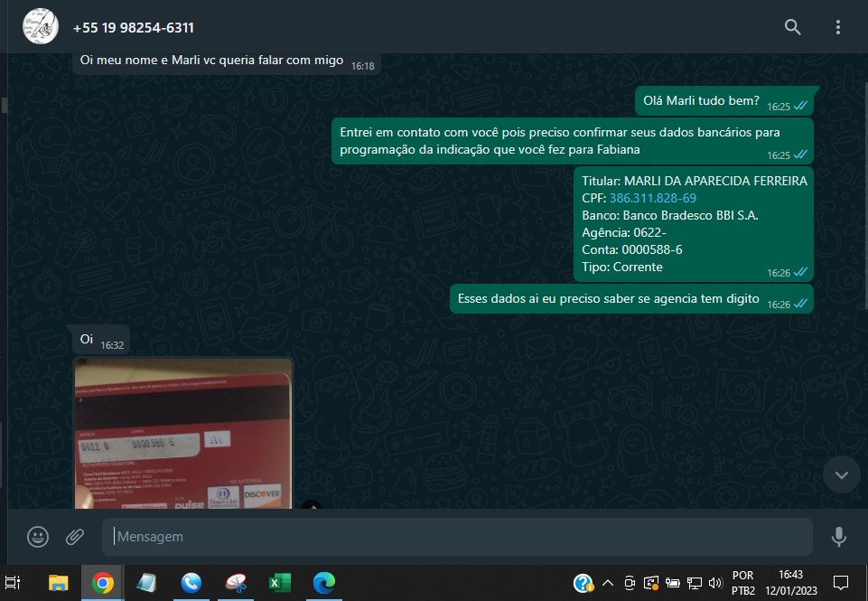This screenshot has width=868, height=601.
Task: Click the contact's profile picture
Action: pyautogui.click(x=41, y=27)
